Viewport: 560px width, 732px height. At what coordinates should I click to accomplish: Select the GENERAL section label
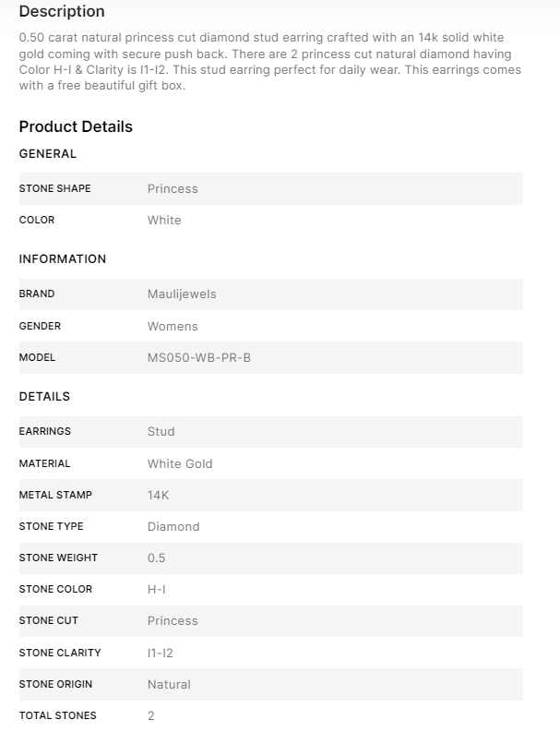48,154
